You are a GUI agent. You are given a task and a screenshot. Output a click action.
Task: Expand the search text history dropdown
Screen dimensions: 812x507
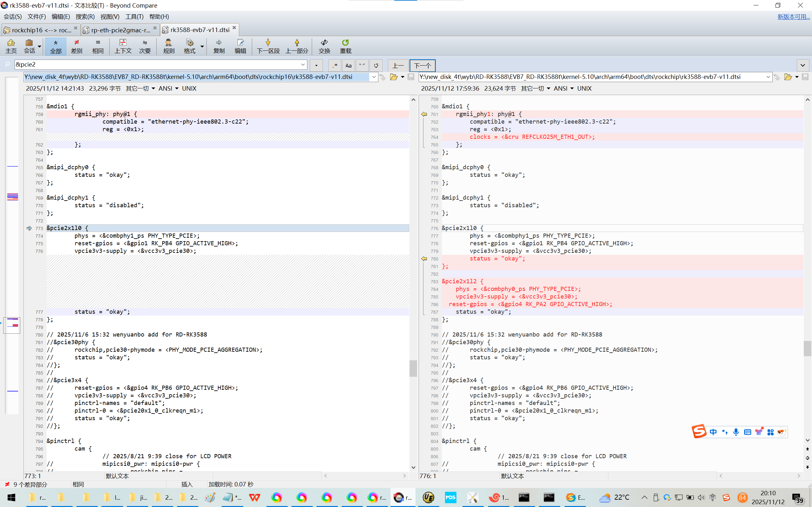click(x=303, y=64)
